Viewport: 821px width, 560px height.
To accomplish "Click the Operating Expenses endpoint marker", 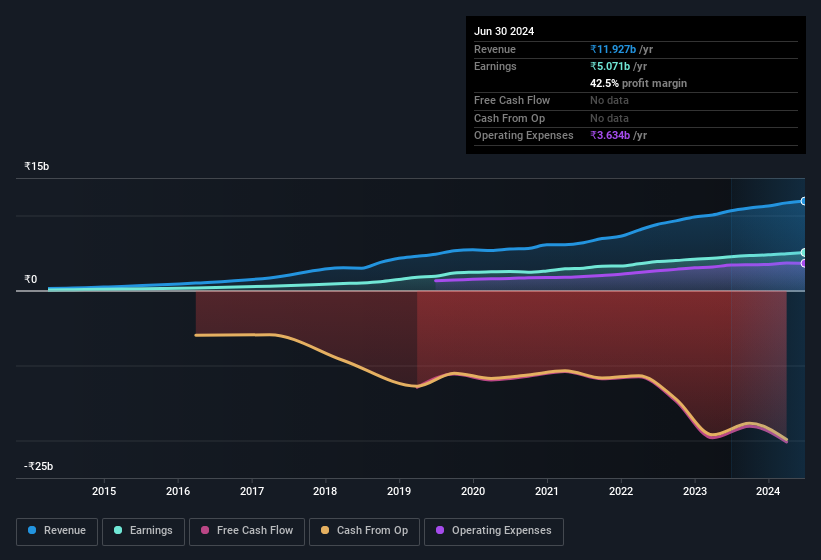I will pos(803,263).
